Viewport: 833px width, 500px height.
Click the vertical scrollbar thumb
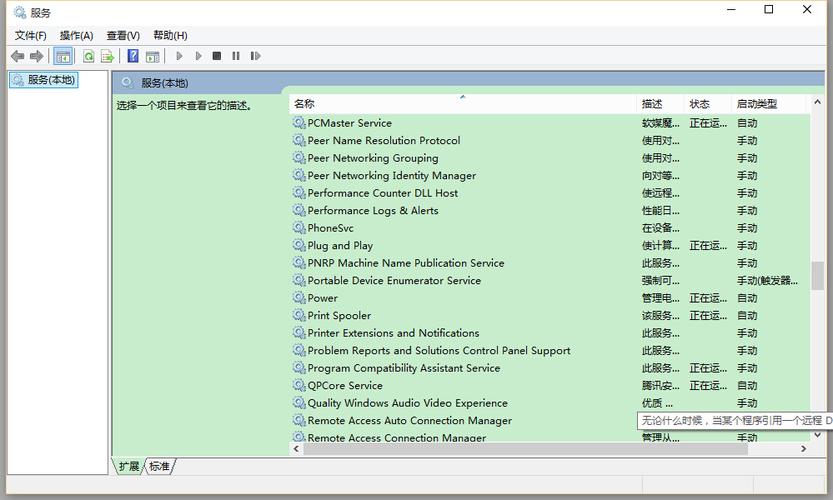pos(818,276)
